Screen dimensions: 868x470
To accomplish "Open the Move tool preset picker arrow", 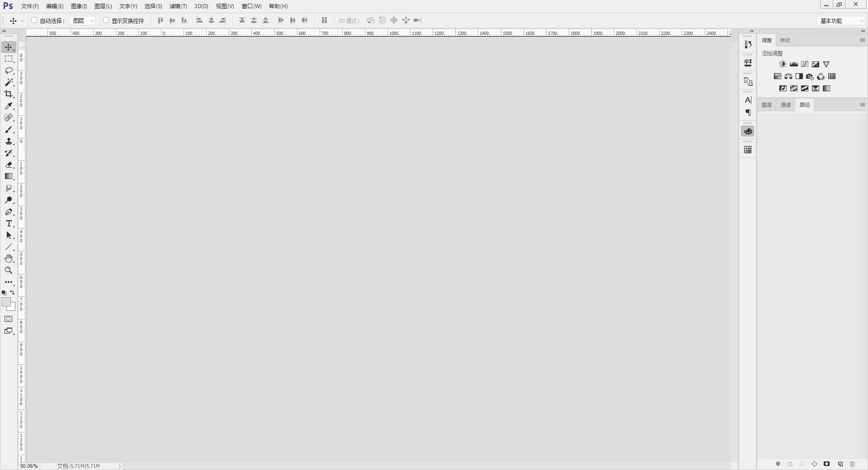I will pyautogui.click(x=22, y=21).
